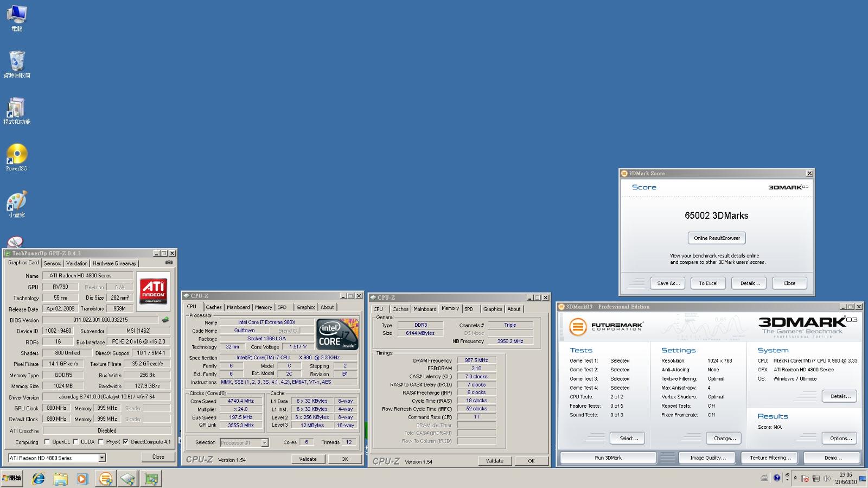
Task: Switch to the 3DMark03 taskbar button
Action: (x=105, y=479)
